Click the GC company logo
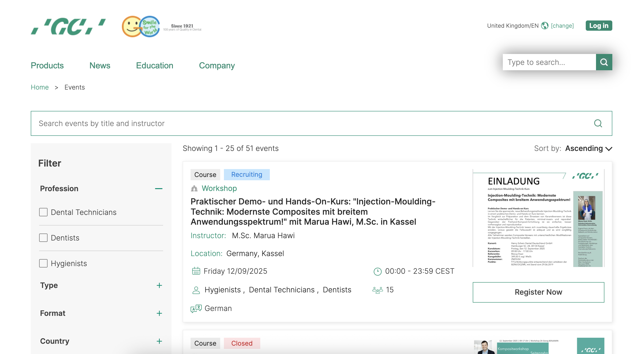The height and width of the screenshot is (354, 644). click(x=68, y=26)
